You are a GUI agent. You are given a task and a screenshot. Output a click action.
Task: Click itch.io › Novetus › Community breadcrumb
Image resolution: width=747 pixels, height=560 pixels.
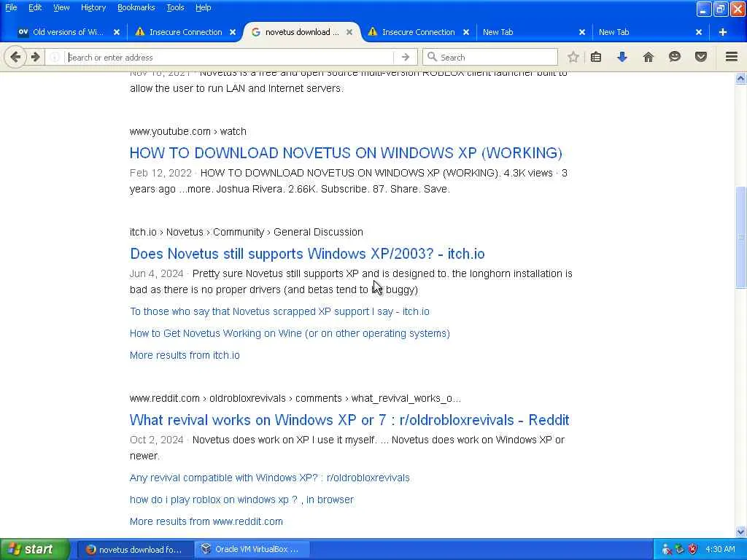pos(247,232)
